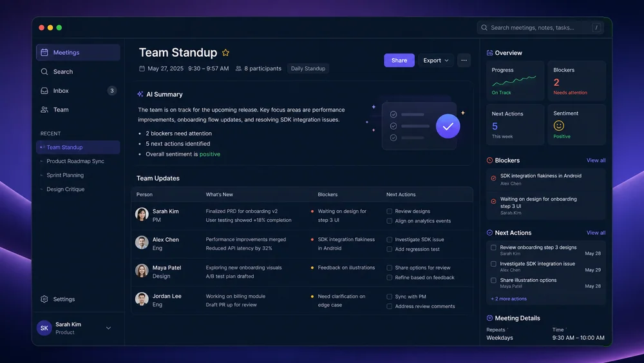This screenshot has height=363, width=644.
Task: View all next actions link
Action: (596, 233)
